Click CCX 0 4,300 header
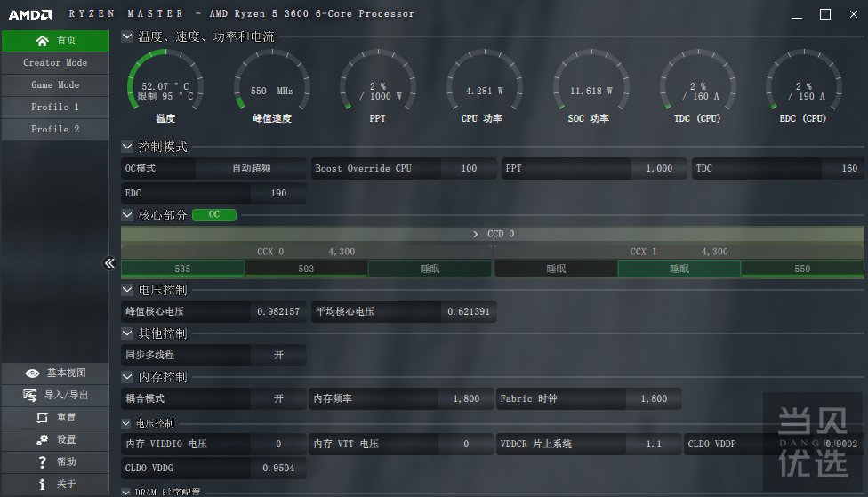Image resolution: width=868 pixels, height=497 pixels. [x=306, y=252]
